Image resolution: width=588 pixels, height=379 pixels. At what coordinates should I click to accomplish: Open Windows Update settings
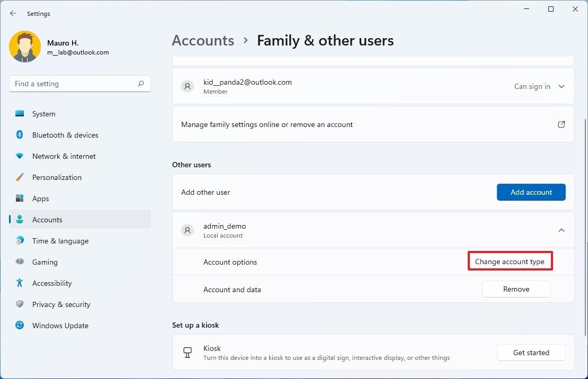pos(60,326)
